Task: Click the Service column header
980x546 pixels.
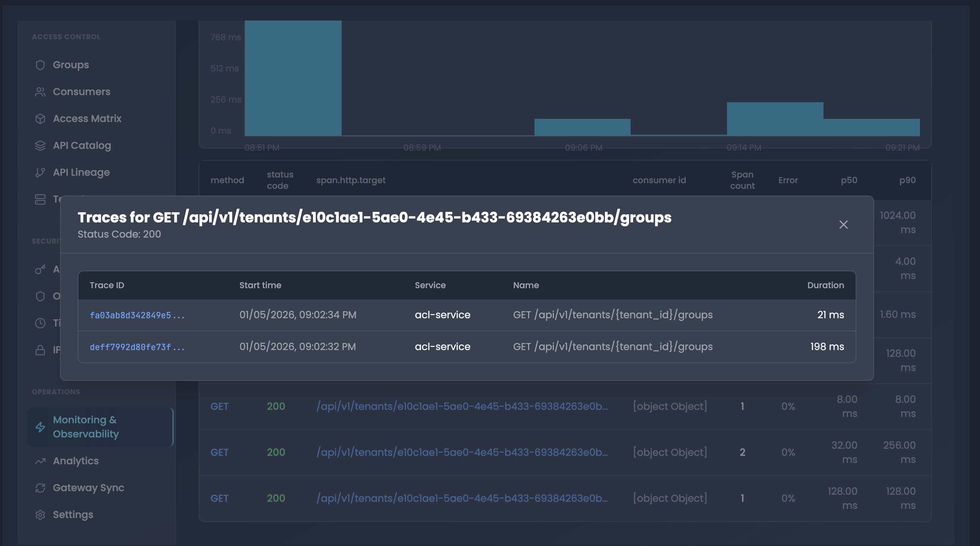Action: coord(430,285)
